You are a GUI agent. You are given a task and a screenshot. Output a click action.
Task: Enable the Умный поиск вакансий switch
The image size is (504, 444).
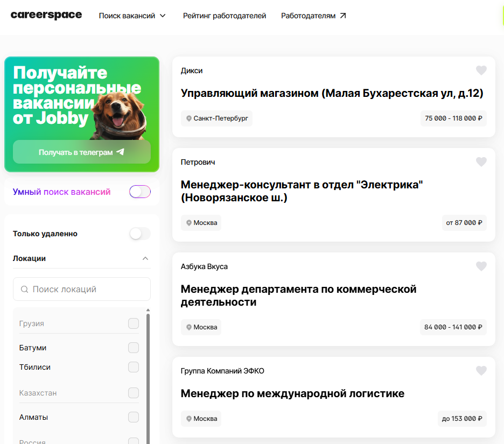(x=140, y=192)
